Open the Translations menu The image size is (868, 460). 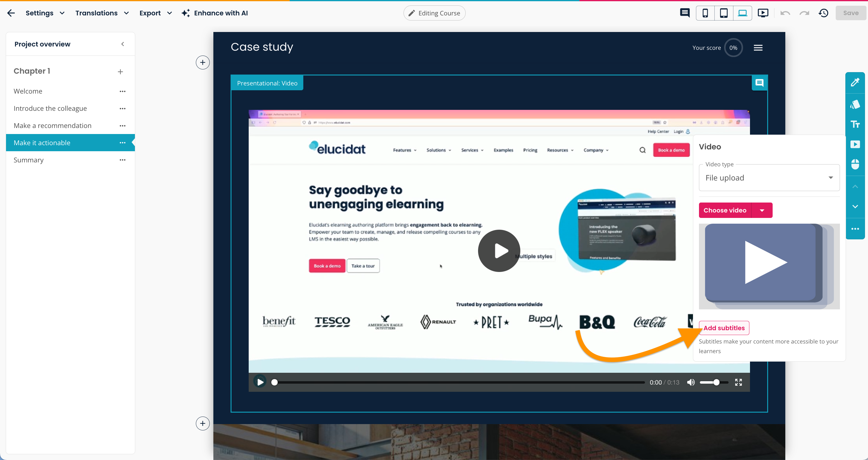coord(102,13)
